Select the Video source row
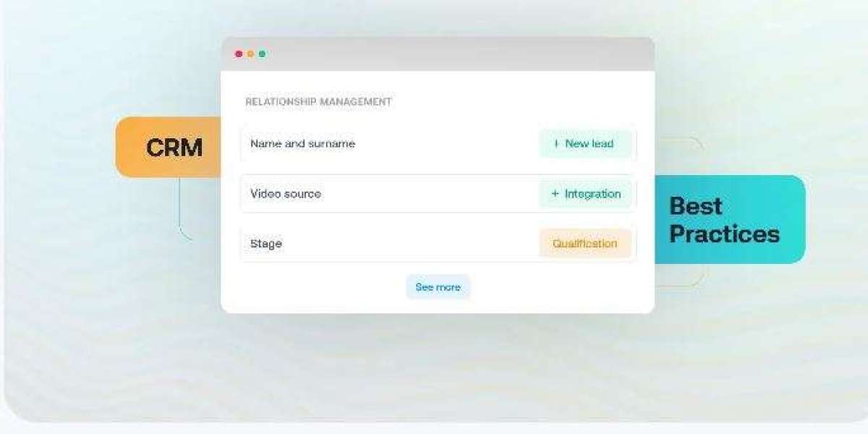This screenshot has height=434, width=868. (x=438, y=194)
